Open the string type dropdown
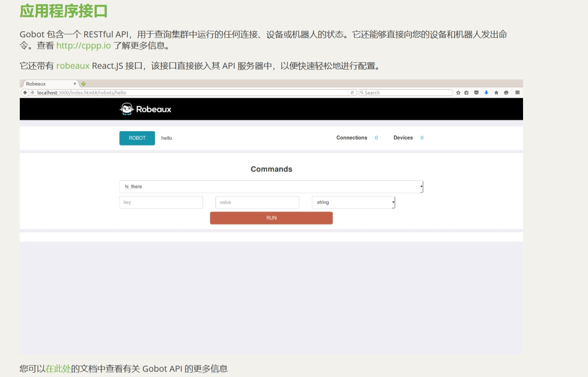The height and width of the screenshot is (377, 588). [354, 202]
